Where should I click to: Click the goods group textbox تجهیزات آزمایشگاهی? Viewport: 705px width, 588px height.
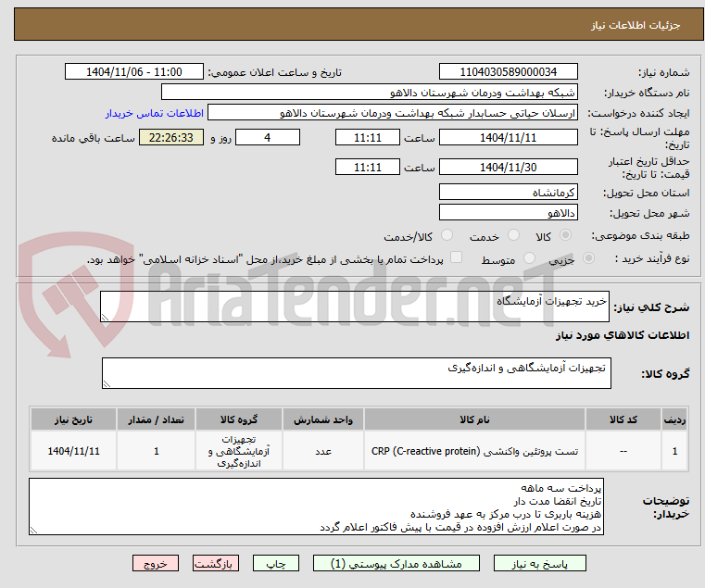point(356,373)
